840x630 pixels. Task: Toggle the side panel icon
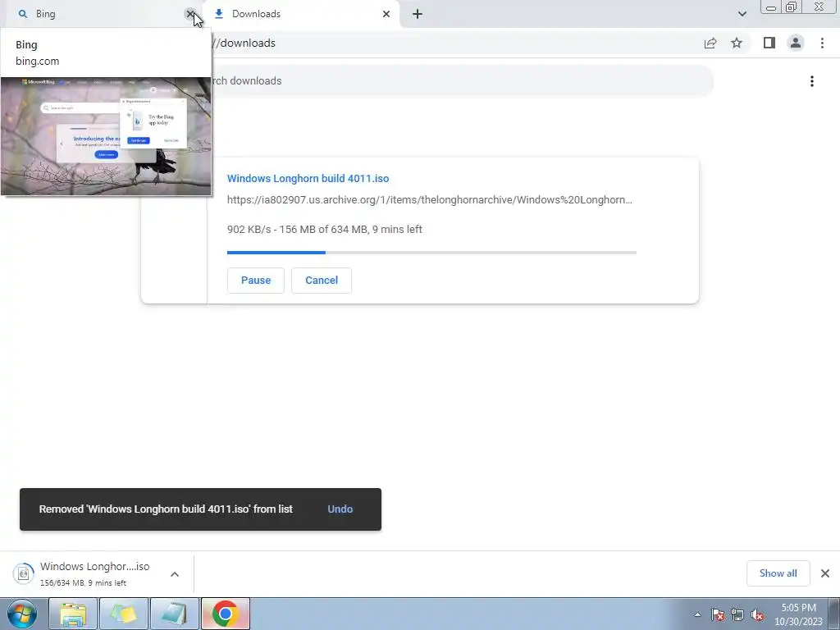769,43
